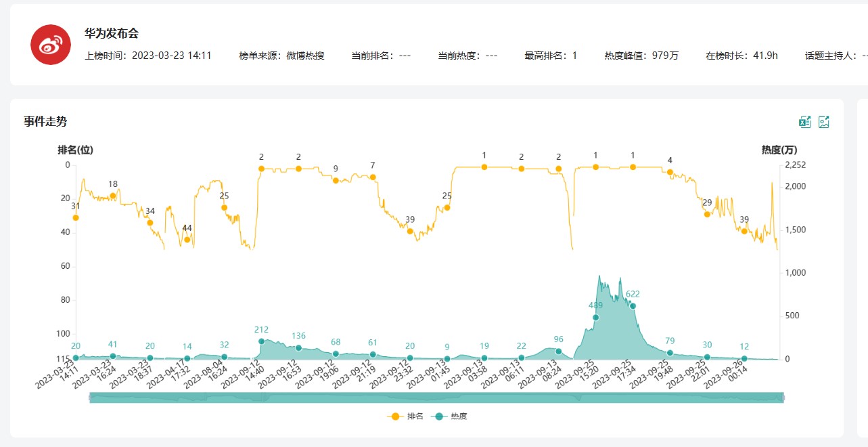Screen dimensions: 868x447
Task: Select the 212 heat marker
Action: click(261, 341)
